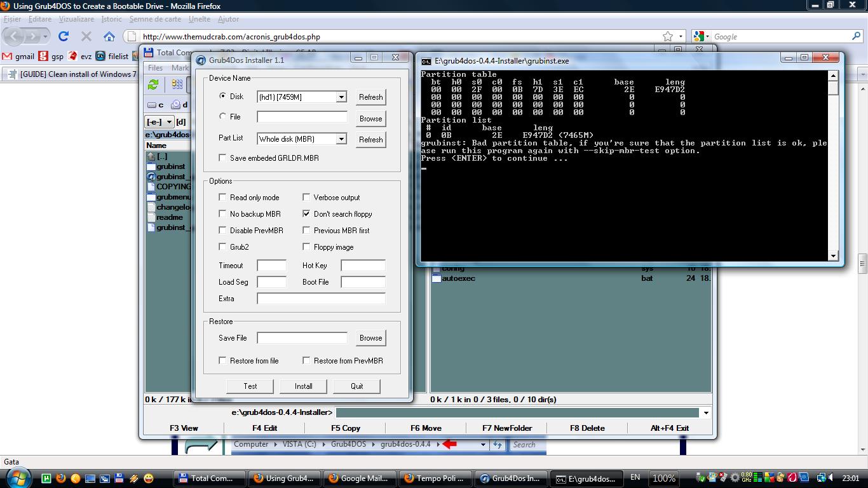Screen dimensions: 868x488
Task: Open Firefox Editare menu
Action: pyautogui.click(x=40, y=19)
